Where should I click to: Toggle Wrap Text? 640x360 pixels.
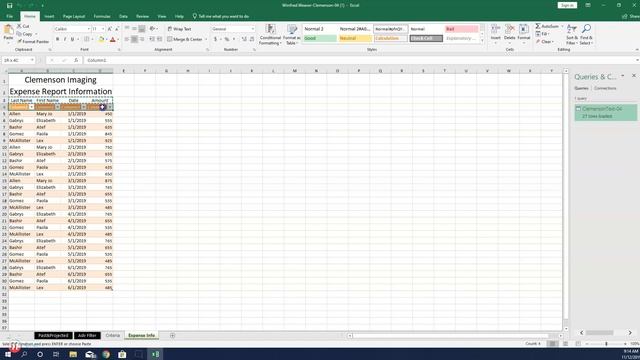179,29
